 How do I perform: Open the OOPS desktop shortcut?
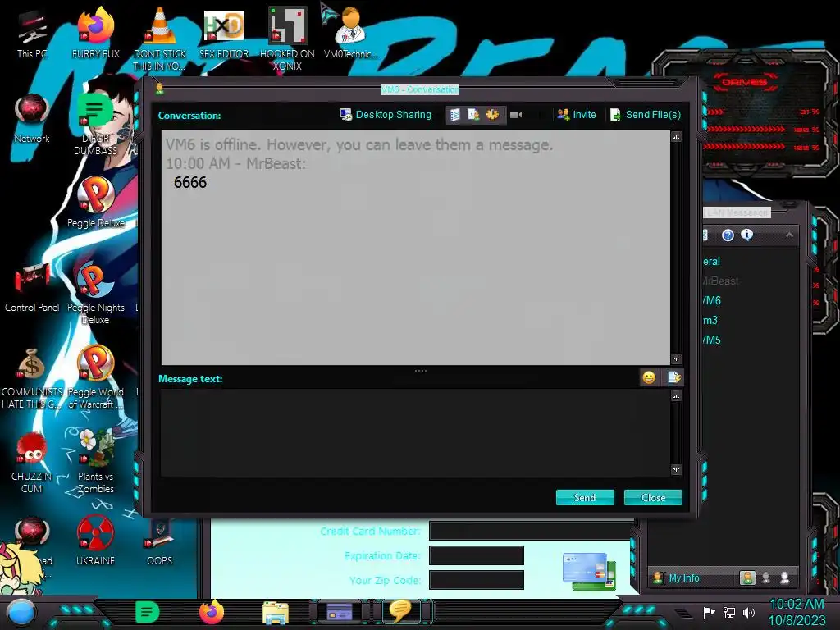pyautogui.click(x=160, y=541)
